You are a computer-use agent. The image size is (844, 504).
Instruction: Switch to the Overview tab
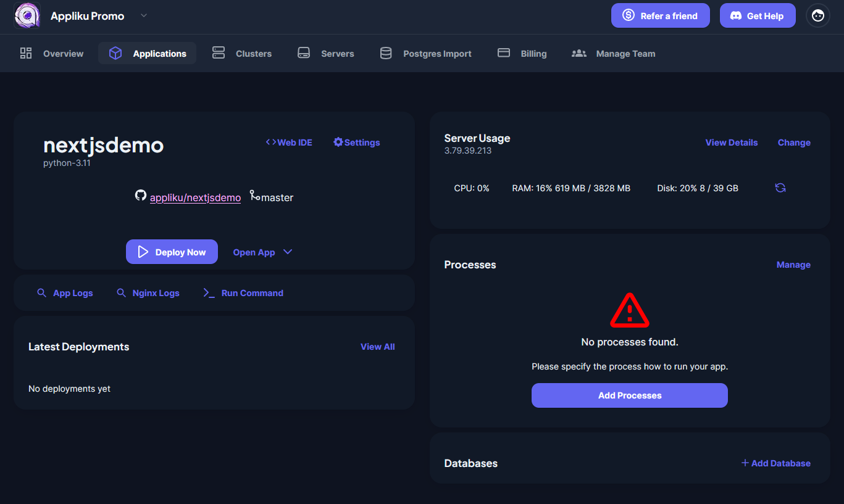point(52,54)
